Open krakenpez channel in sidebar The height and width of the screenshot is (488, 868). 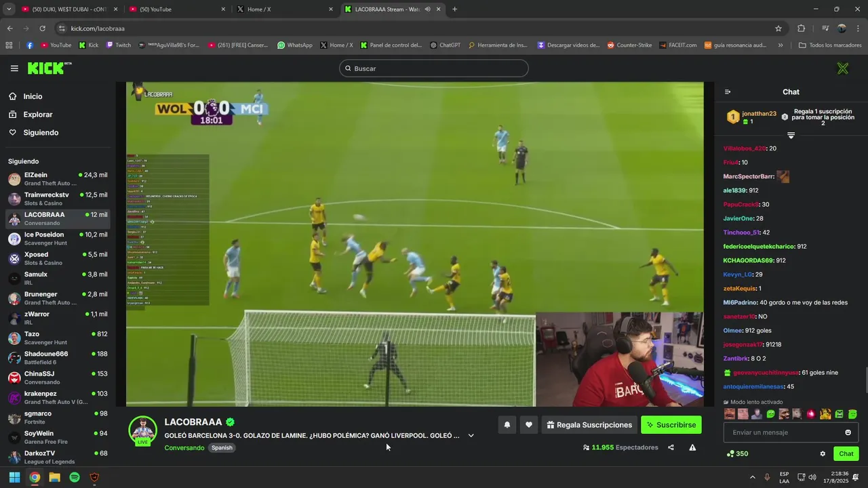coord(58,397)
